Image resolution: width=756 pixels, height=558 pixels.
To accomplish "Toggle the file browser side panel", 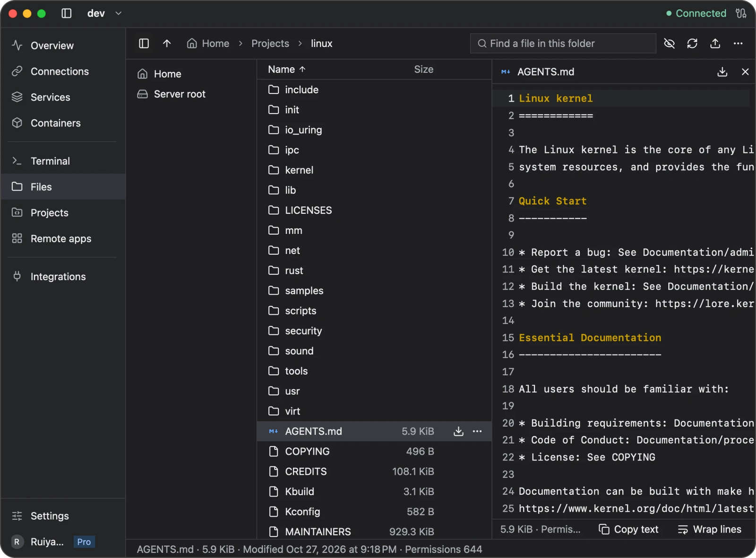I will click(144, 43).
